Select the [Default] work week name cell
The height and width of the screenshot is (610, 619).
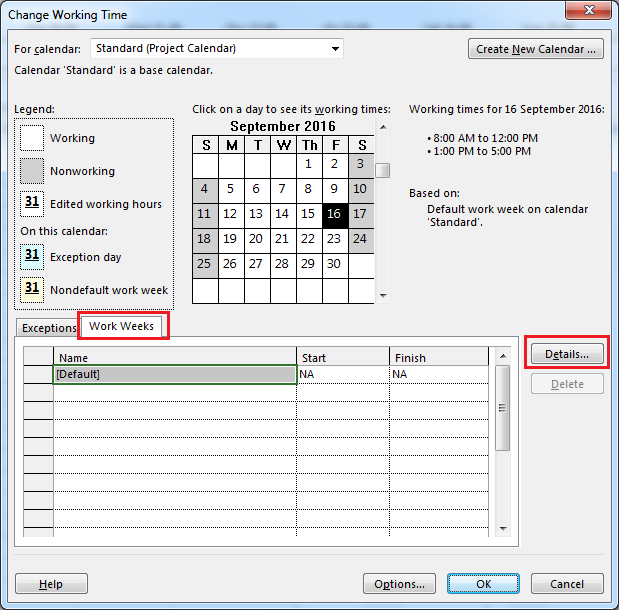(x=175, y=374)
